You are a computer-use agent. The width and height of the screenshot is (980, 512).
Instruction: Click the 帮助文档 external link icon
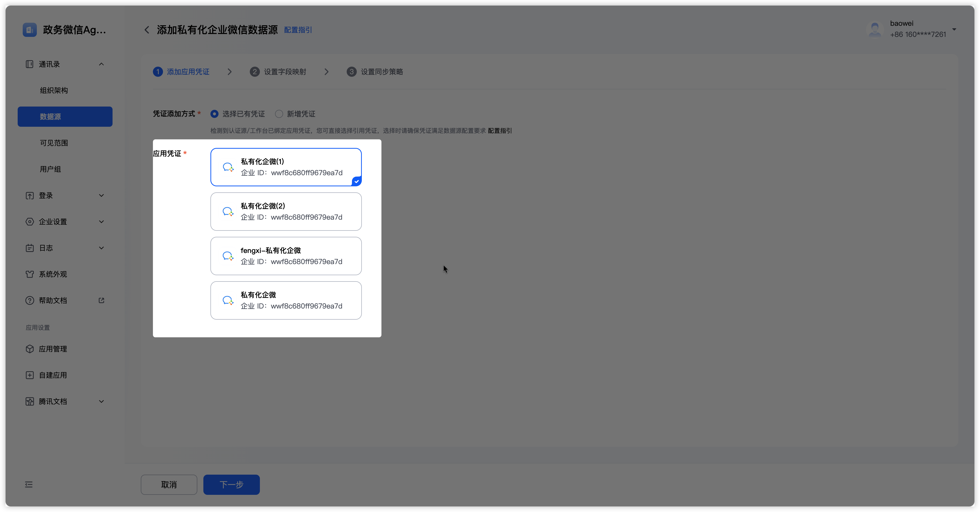click(x=101, y=300)
